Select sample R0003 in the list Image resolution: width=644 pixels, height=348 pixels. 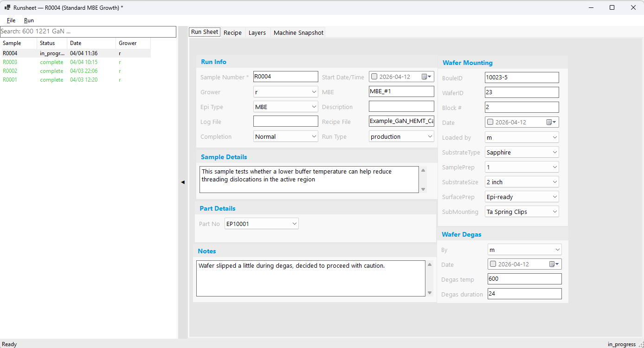[x=10, y=62]
